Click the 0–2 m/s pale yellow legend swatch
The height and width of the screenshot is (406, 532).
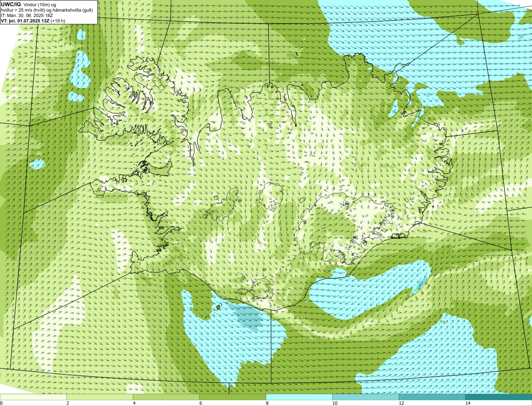click(x=33, y=397)
